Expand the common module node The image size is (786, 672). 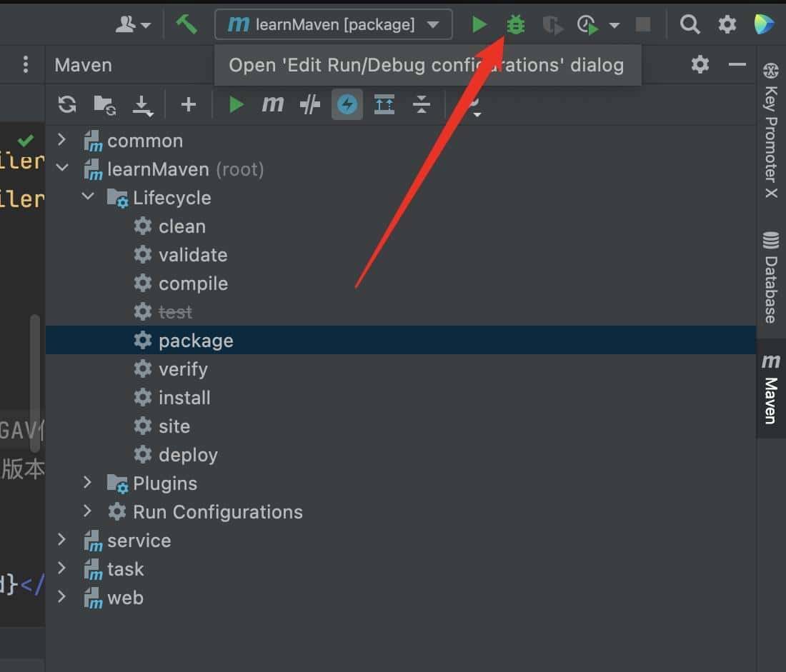(x=62, y=140)
